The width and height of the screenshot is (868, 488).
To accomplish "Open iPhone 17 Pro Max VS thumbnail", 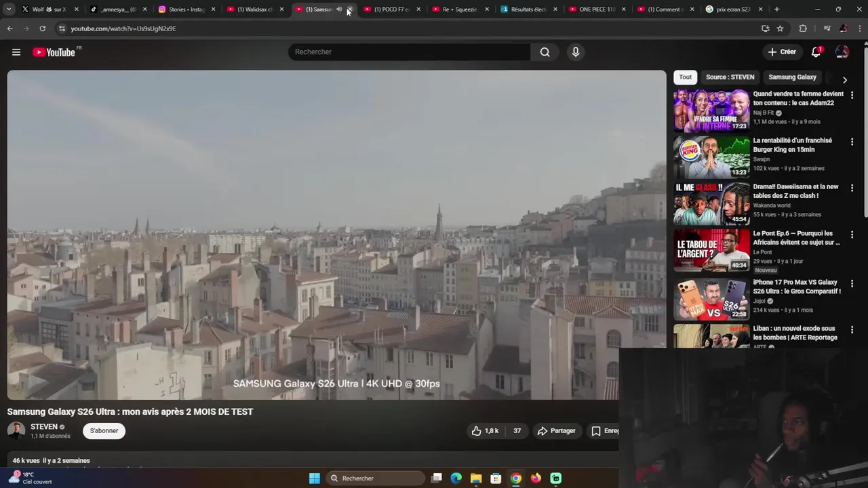I will 711,298.
